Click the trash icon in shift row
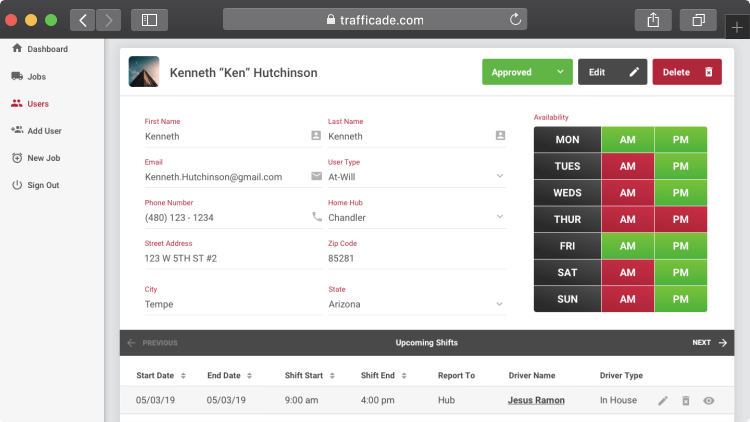Viewport: 750px width, 422px height. pos(686,401)
